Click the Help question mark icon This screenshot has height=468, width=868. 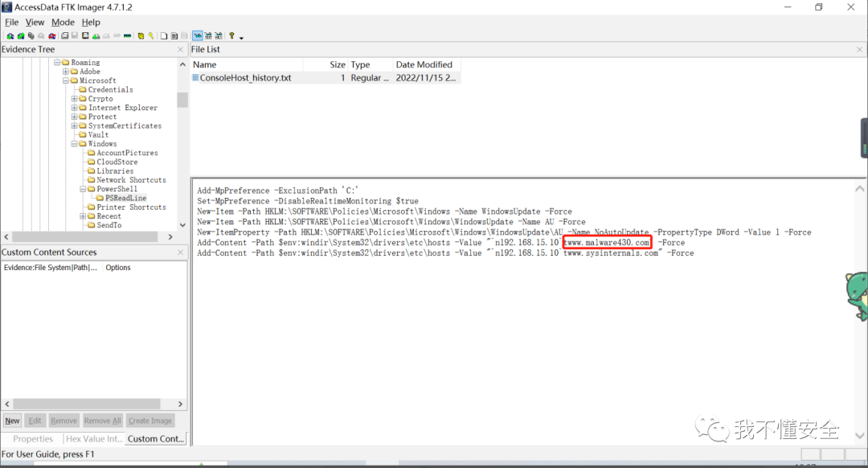tap(231, 36)
